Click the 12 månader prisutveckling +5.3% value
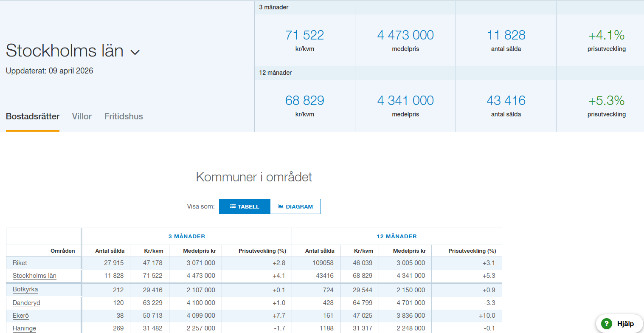The image size is (644, 333). pos(606,101)
